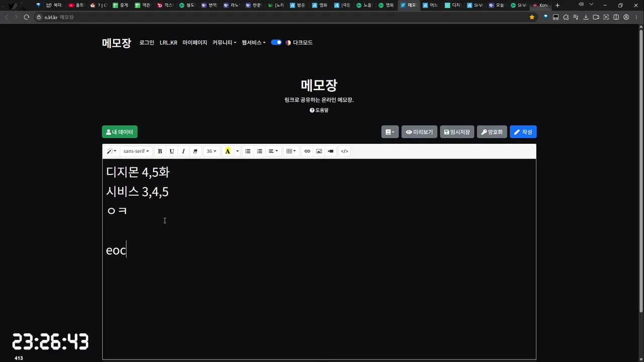This screenshot has height=362, width=644.
Task: Click the line '시비스 3,4,5' in the editor
Action: (x=137, y=192)
